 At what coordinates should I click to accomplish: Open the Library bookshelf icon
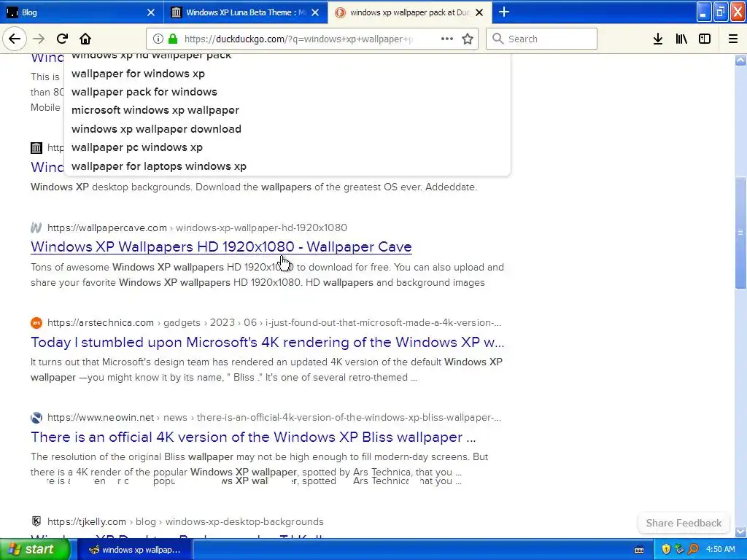(681, 39)
